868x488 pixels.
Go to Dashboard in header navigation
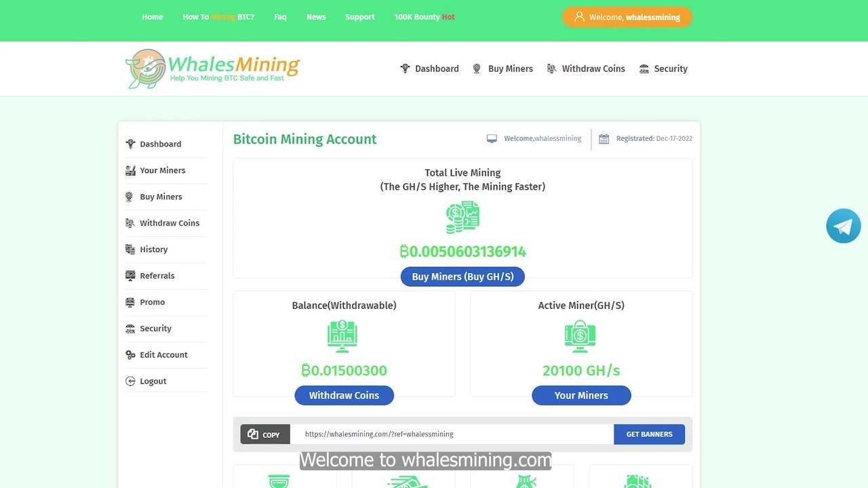tap(437, 68)
